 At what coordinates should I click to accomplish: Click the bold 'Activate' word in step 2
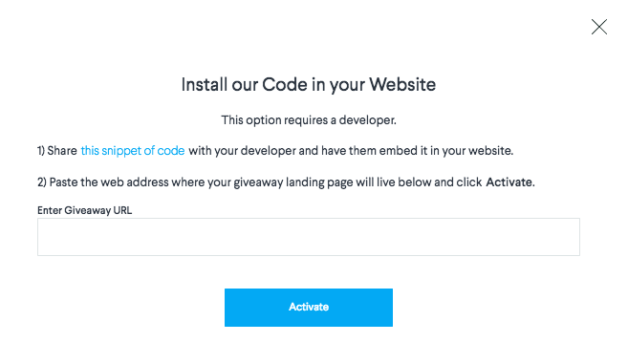click(x=509, y=182)
